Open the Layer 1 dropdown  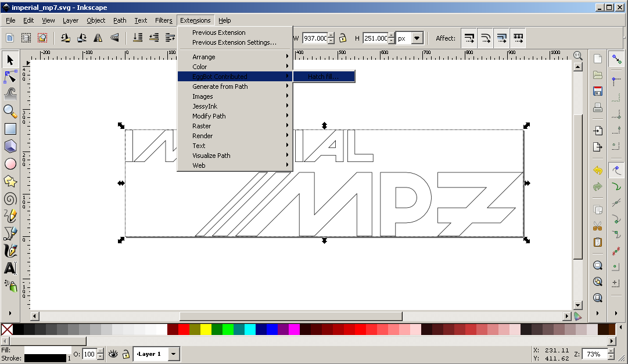[x=174, y=354]
